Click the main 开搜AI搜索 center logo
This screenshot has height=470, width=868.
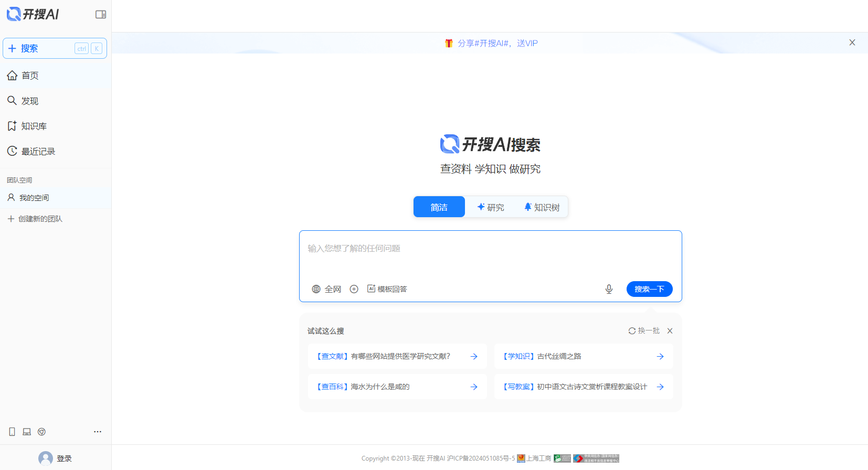click(x=490, y=144)
